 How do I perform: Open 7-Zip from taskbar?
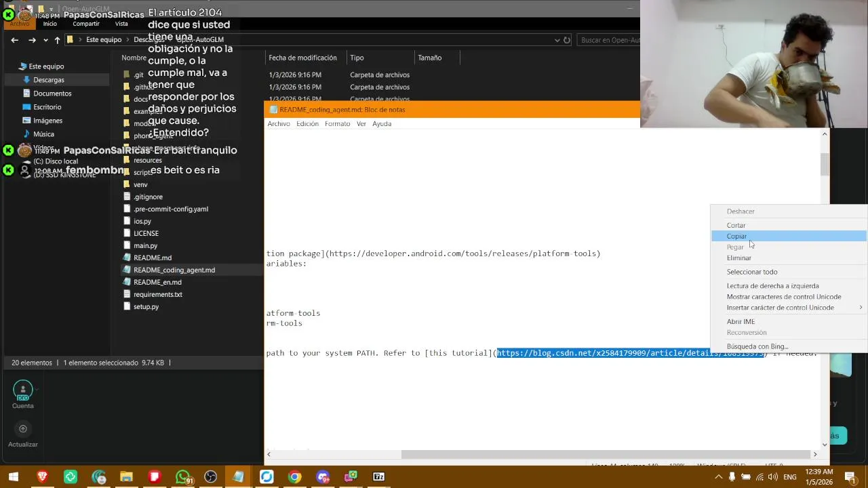pos(378,477)
